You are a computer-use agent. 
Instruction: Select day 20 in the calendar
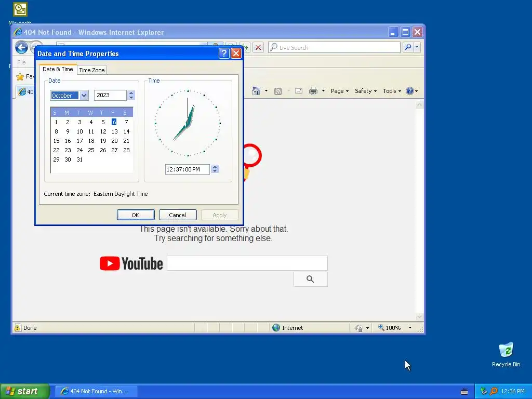114,141
